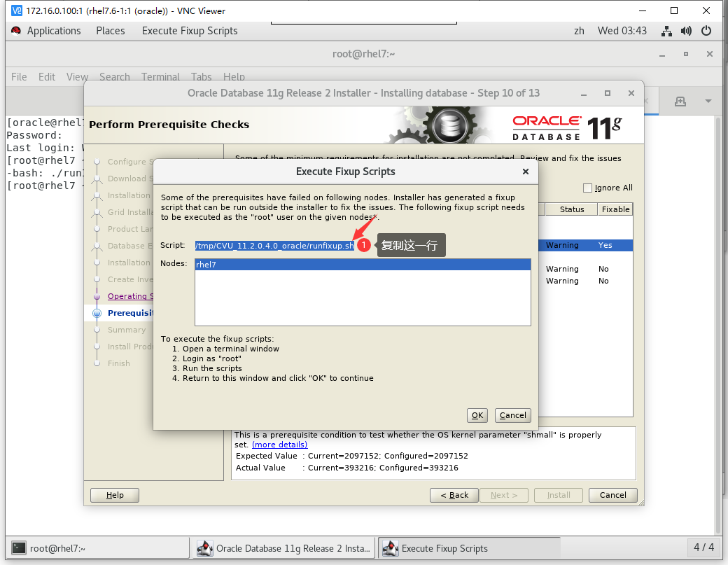Open the more details link

[x=279, y=445]
